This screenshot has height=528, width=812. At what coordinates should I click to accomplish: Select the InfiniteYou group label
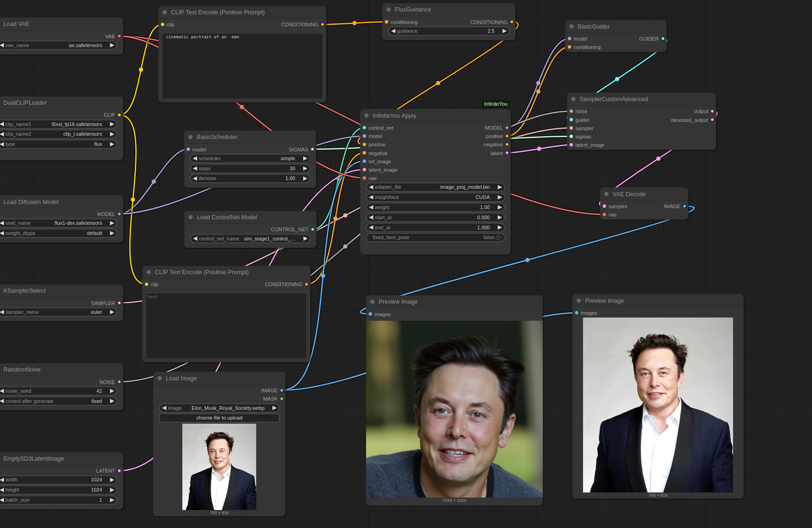click(495, 104)
